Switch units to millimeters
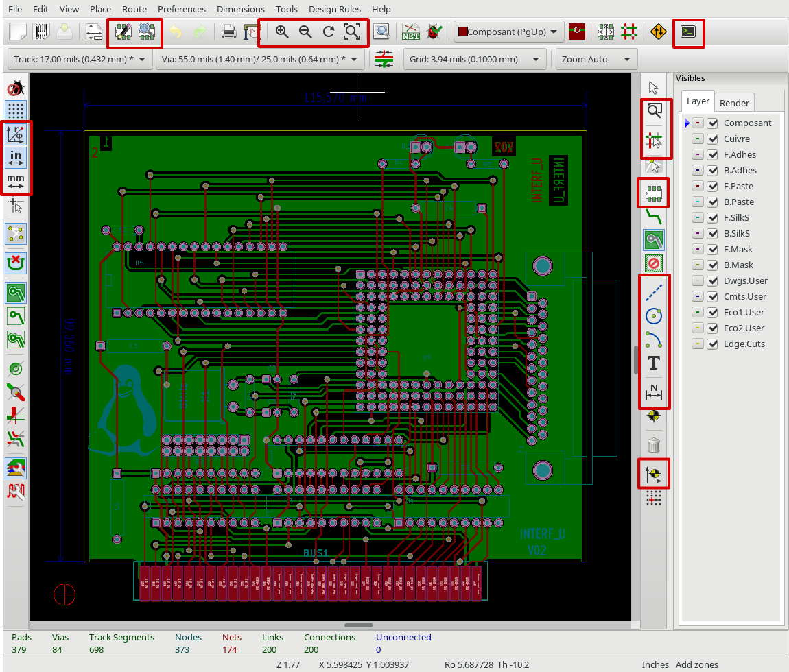Viewport: 789px width, 672px height. tap(16, 181)
